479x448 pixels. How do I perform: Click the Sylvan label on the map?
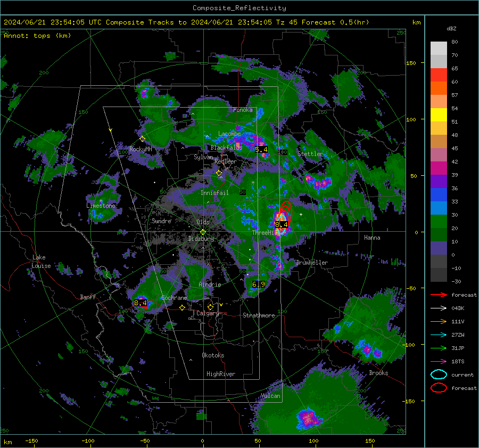point(203,157)
